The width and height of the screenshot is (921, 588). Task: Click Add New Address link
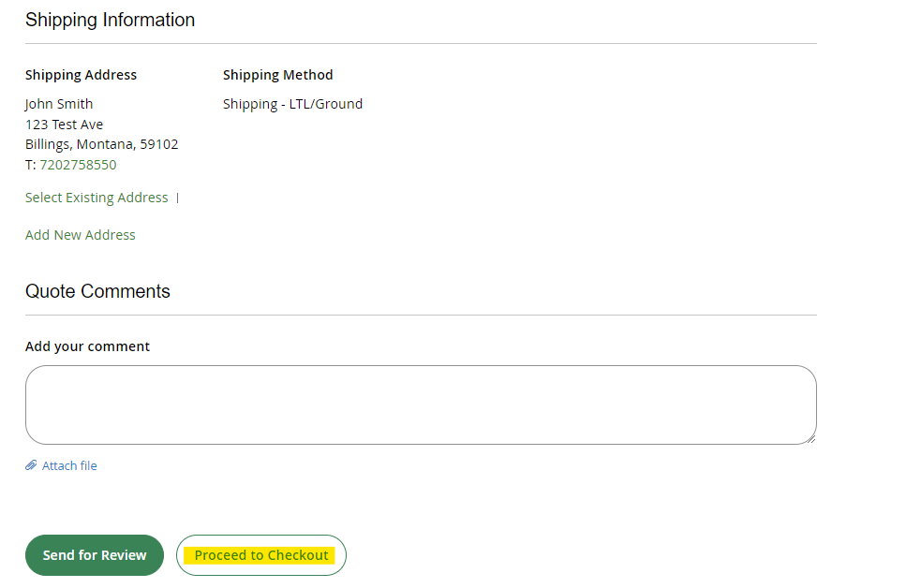pyautogui.click(x=81, y=235)
